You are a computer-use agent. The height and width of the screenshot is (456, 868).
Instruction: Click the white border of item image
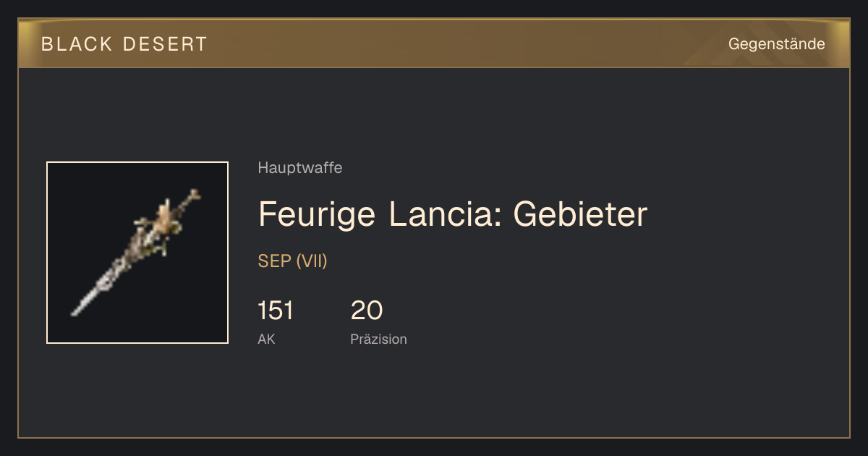click(x=47, y=253)
